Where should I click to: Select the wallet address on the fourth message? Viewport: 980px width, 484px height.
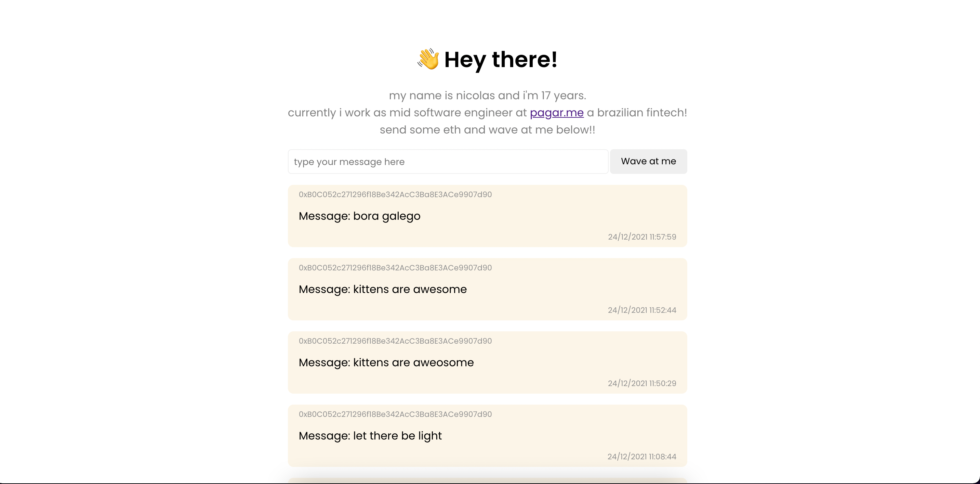tap(395, 414)
